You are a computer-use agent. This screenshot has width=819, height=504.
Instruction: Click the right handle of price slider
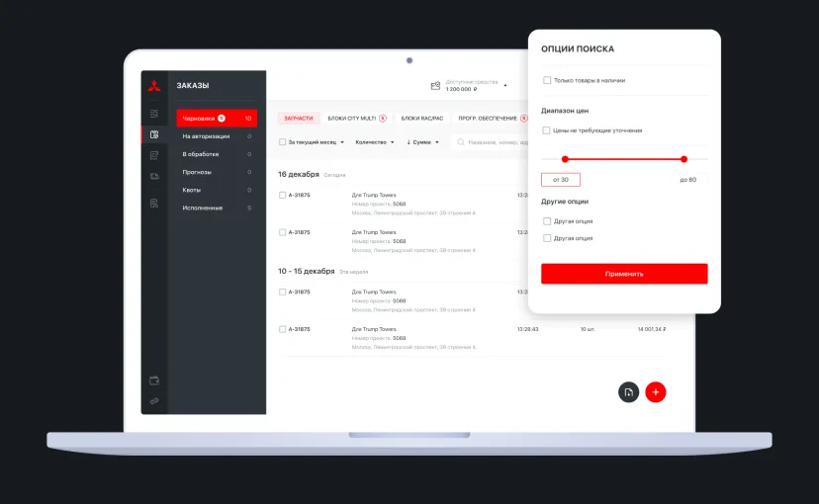click(683, 159)
